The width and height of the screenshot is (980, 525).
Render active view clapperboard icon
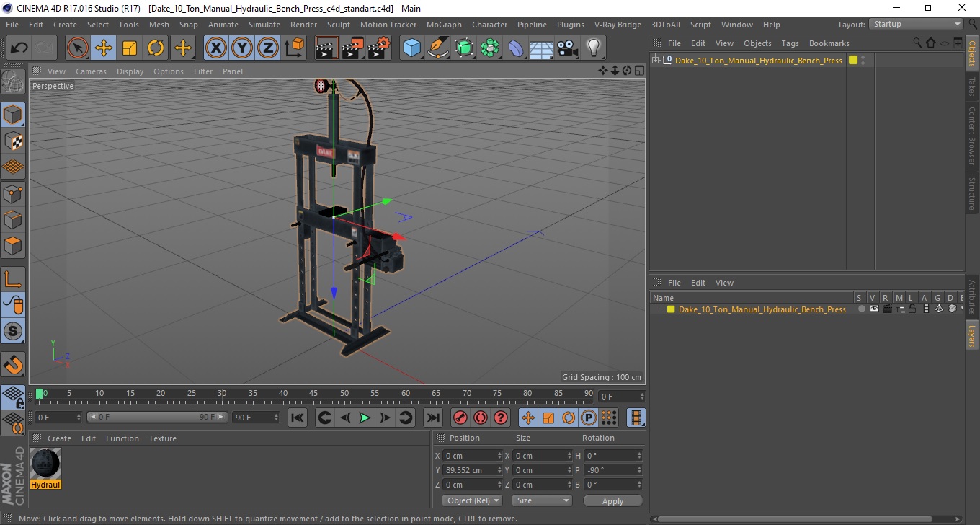[x=327, y=48]
